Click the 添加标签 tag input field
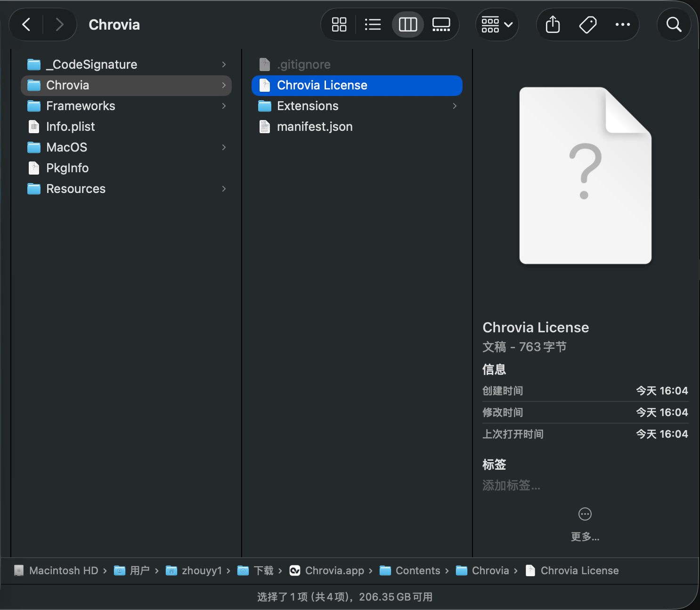This screenshot has width=700, height=610. pos(512,485)
